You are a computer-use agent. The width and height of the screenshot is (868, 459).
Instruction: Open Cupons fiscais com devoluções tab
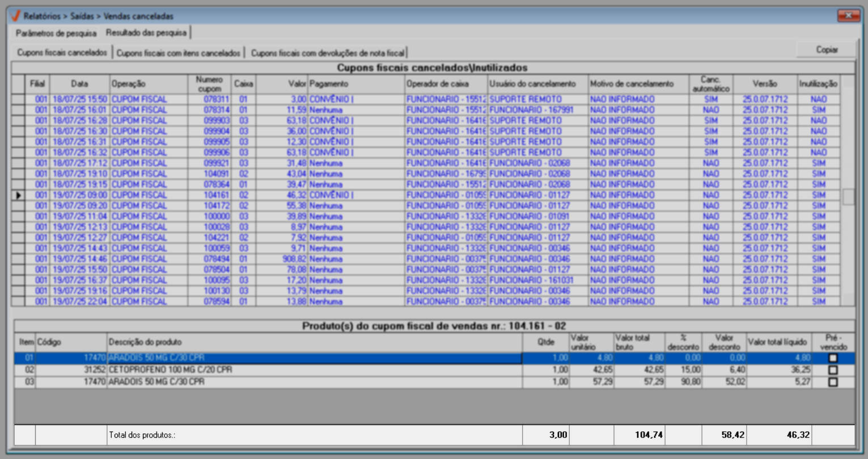(328, 53)
